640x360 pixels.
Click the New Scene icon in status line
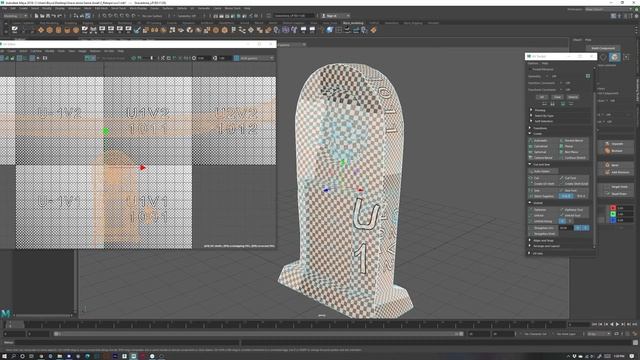coord(36,16)
